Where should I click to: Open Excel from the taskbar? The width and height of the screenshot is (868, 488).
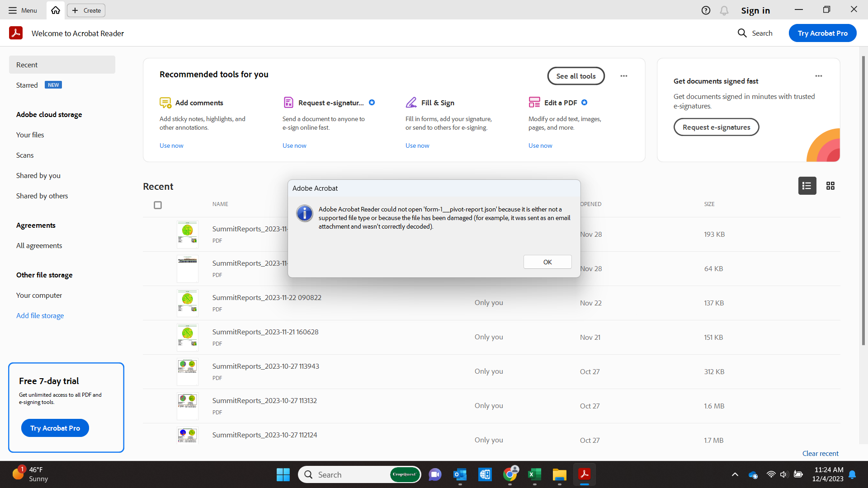(x=535, y=474)
